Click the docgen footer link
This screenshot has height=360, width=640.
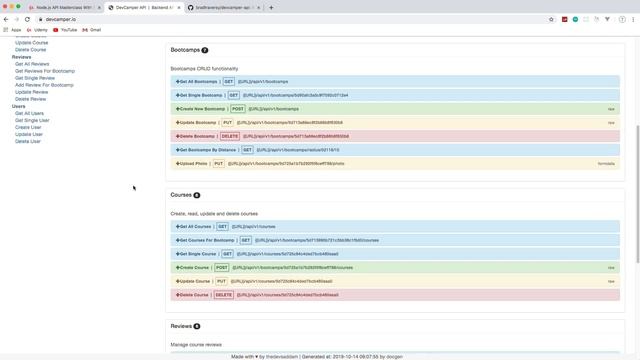(x=394, y=357)
